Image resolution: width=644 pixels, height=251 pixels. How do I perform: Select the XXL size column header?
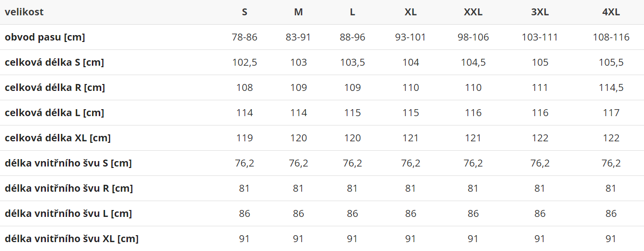pyautogui.click(x=473, y=12)
